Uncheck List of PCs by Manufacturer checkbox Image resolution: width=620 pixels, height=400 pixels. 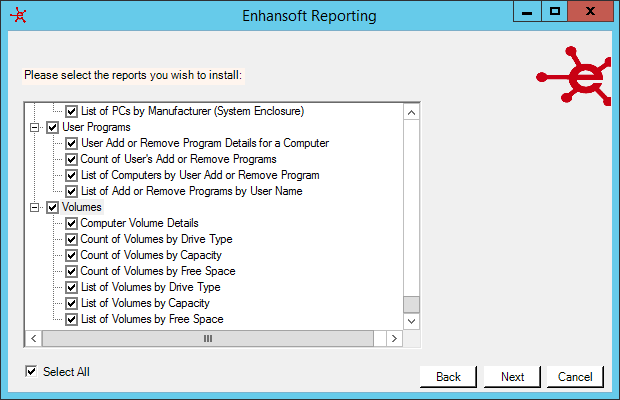pyautogui.click(x=71, y=111)
